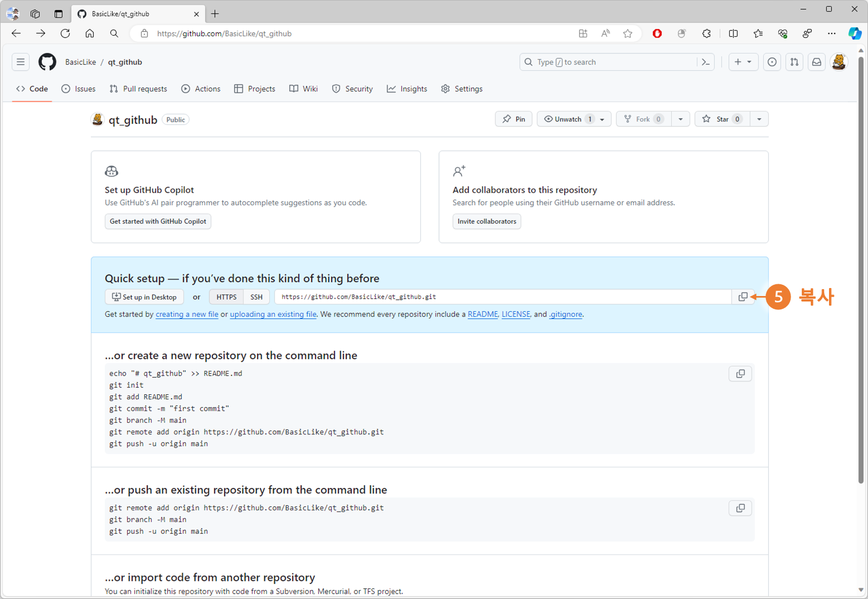Close the BasicLike/qt_github browser tab

[196, 14]
